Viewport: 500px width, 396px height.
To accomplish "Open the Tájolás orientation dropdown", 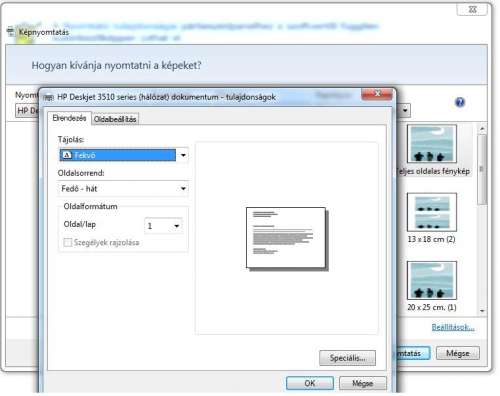I will [x=123, y=155].
